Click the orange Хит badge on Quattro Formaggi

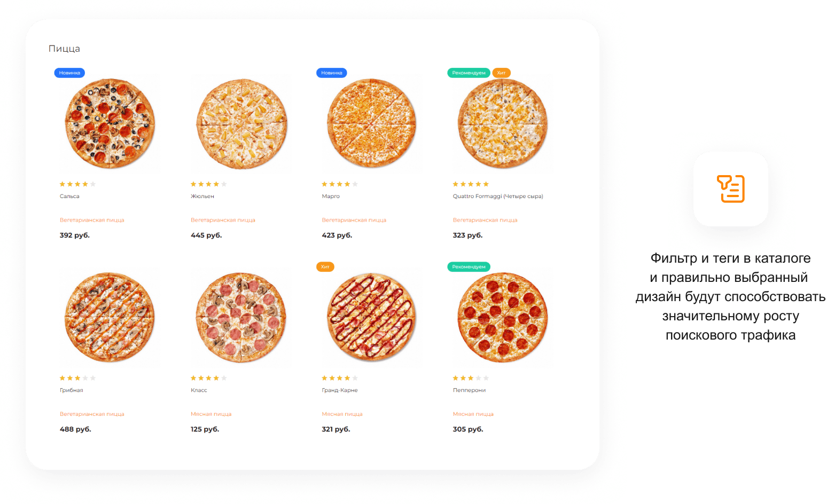tap(501, 73)
